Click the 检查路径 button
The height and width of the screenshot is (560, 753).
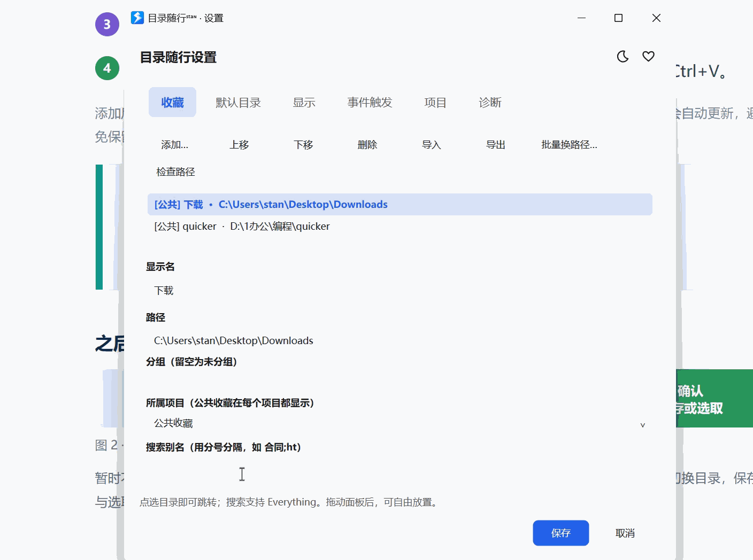[x=175, y=172]
